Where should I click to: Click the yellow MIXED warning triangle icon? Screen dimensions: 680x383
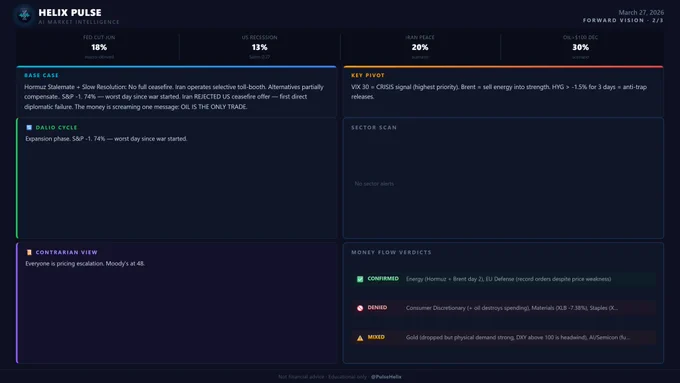360,338
